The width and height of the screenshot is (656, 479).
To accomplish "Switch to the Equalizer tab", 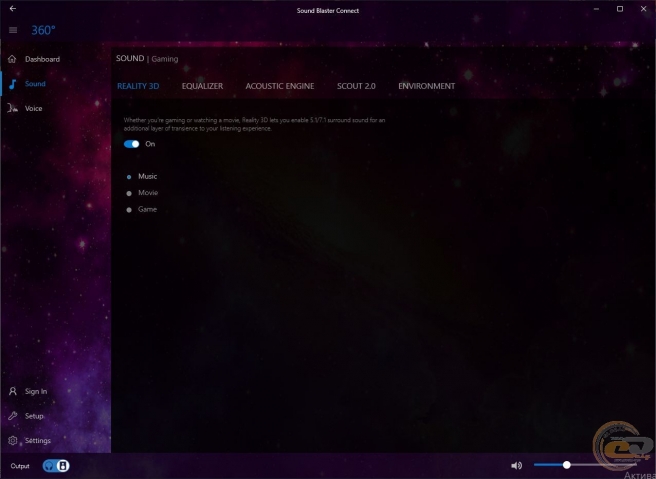I will click(x=202, y=86).
